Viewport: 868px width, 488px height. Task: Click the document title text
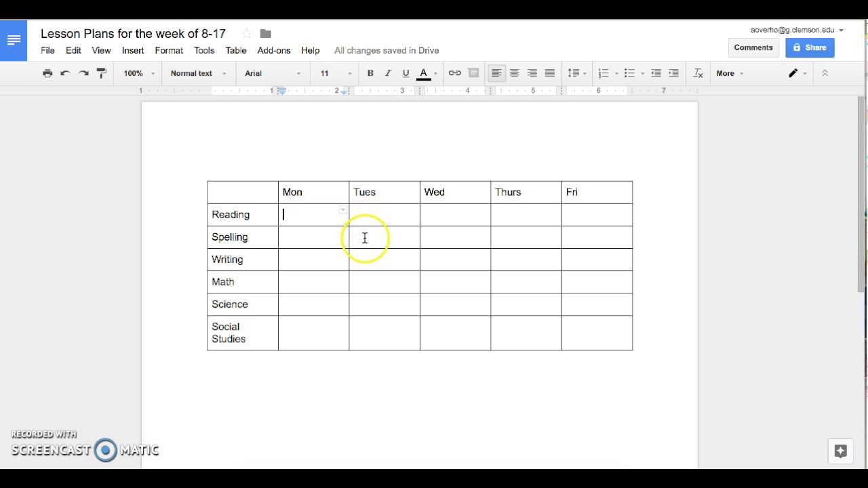(x=133, y=33)
